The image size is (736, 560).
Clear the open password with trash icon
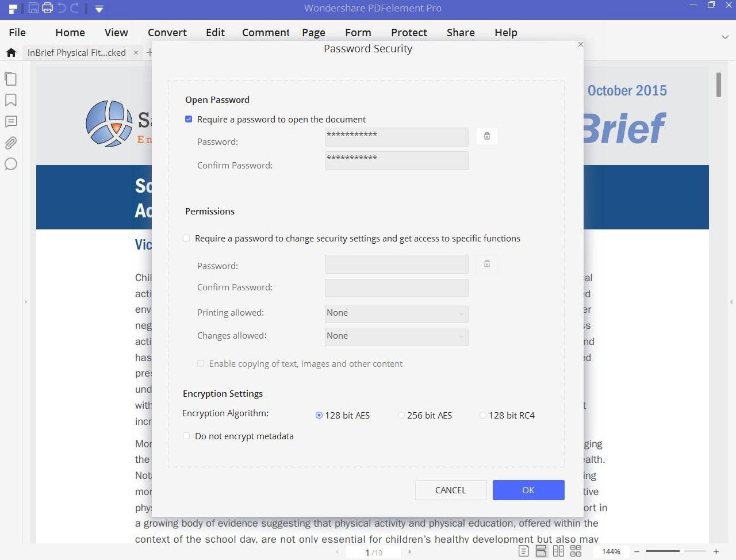(487, 136)
